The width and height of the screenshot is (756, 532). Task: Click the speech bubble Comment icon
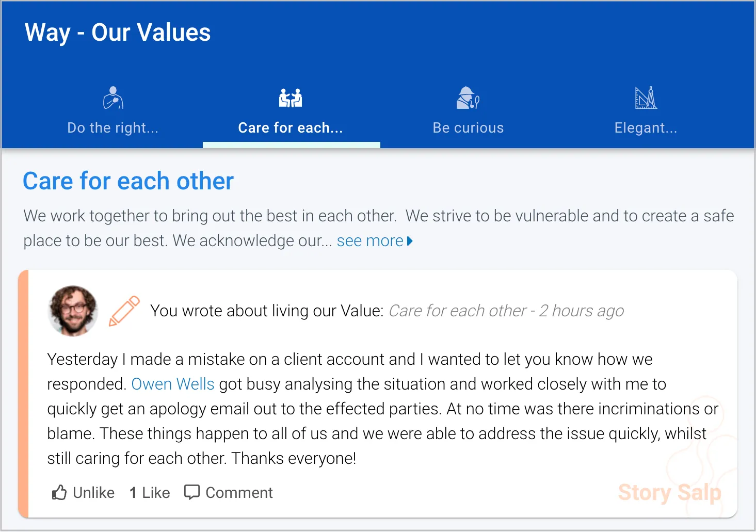point(192,492)
